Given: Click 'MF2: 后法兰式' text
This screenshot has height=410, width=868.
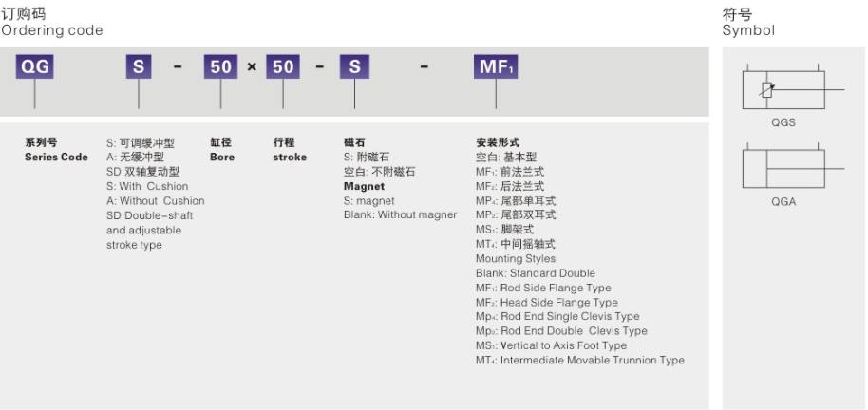Looking at the screenshot, I should pyautogui.click(x=510, y=186).
